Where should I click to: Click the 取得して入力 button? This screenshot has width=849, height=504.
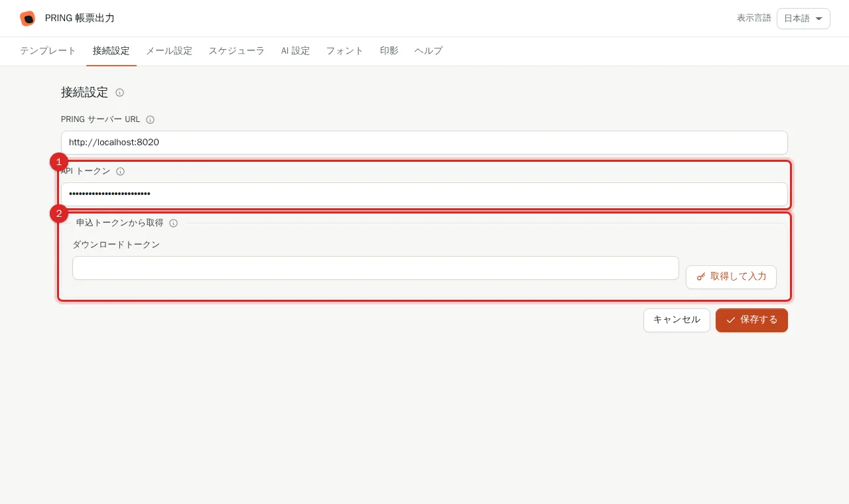[x=731, y=277]
